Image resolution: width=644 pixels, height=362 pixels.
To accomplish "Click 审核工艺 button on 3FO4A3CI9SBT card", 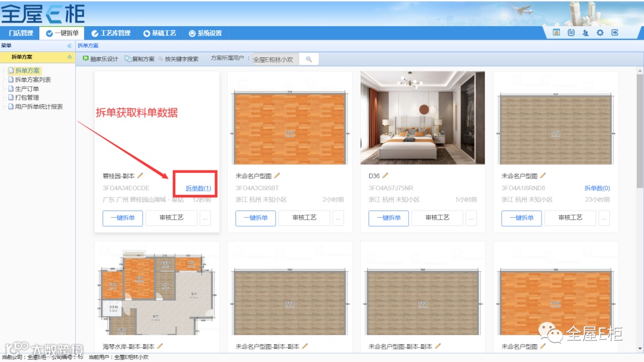I will 304,218.
